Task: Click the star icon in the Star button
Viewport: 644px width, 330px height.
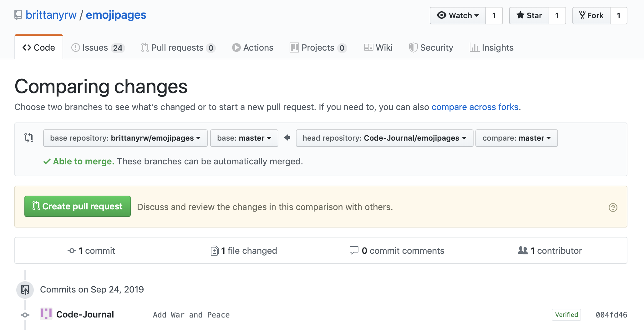Action: (520, 15)
